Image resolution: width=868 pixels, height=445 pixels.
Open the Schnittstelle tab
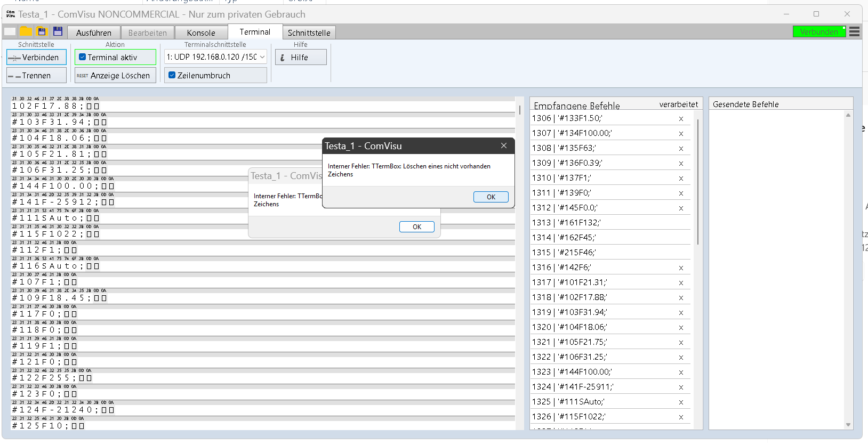click(x=309, y=33)
